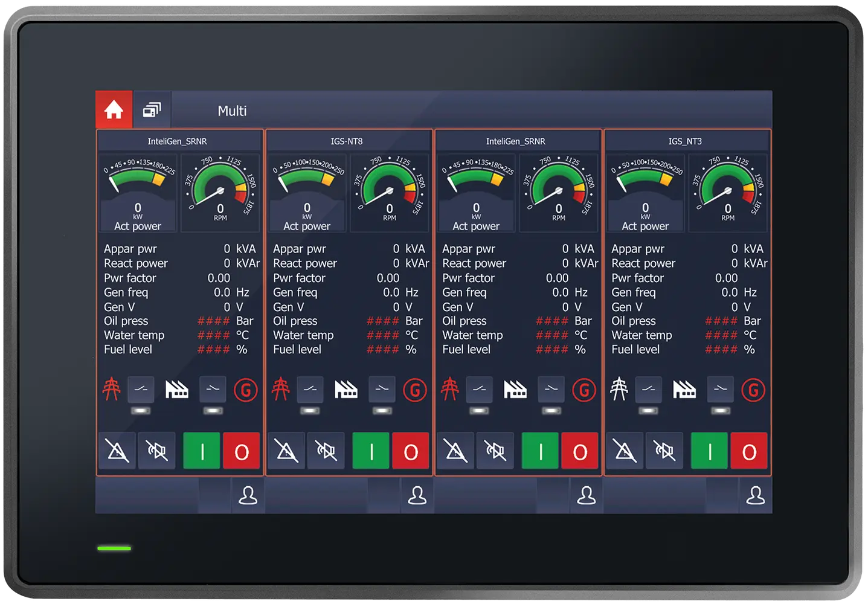868x604 pixels.
Task: Select the generator G icon in IGS_NT3
Action: coord(753,390)
